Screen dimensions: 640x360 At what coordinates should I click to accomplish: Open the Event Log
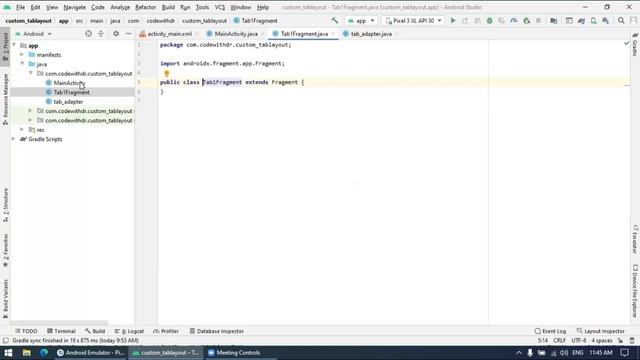click(x=550, y=331)
